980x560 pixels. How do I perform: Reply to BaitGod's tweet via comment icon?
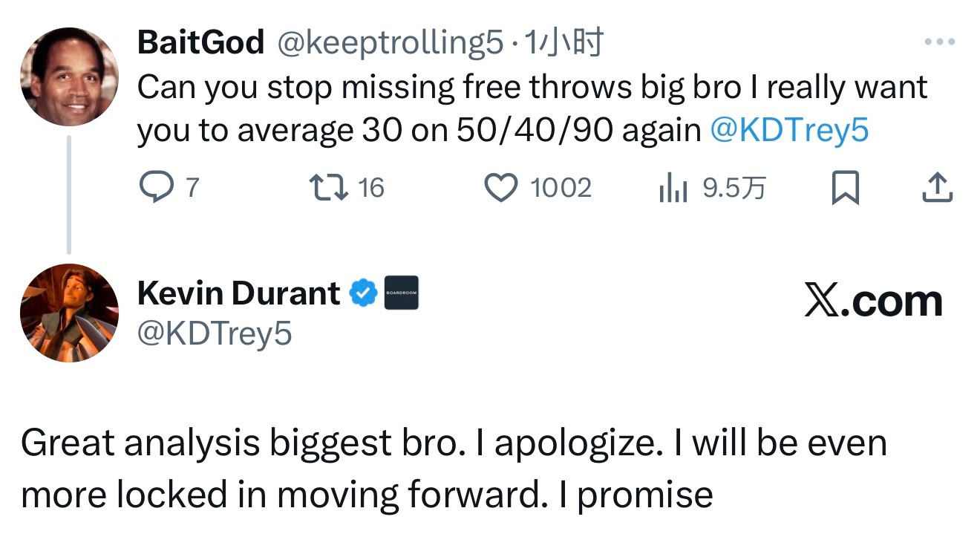(155, 188)
